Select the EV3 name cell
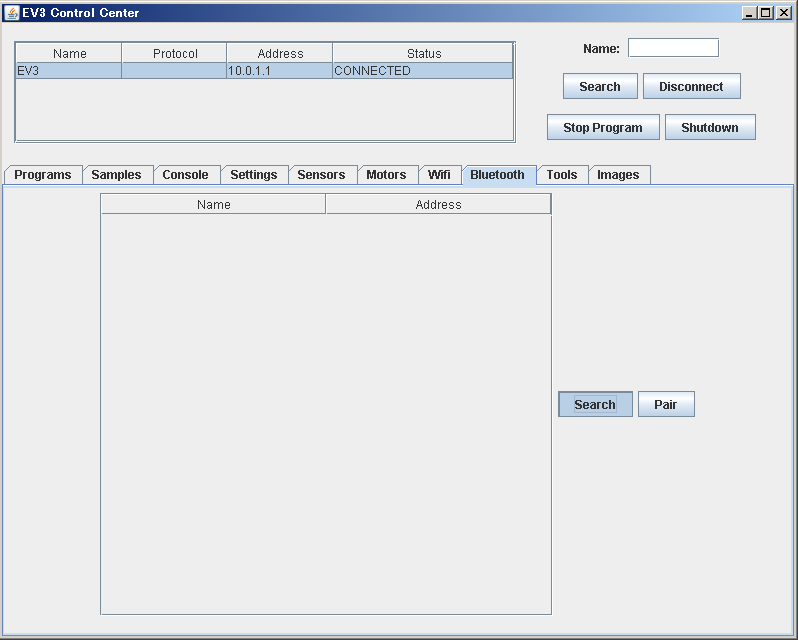Image resolution: width=798 pixels, height=640 pixels. [69, 71]
